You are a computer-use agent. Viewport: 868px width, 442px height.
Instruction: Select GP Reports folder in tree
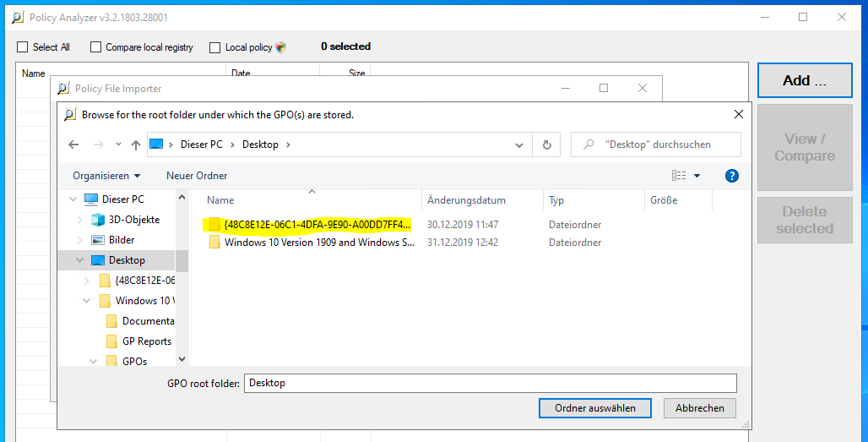147,341
